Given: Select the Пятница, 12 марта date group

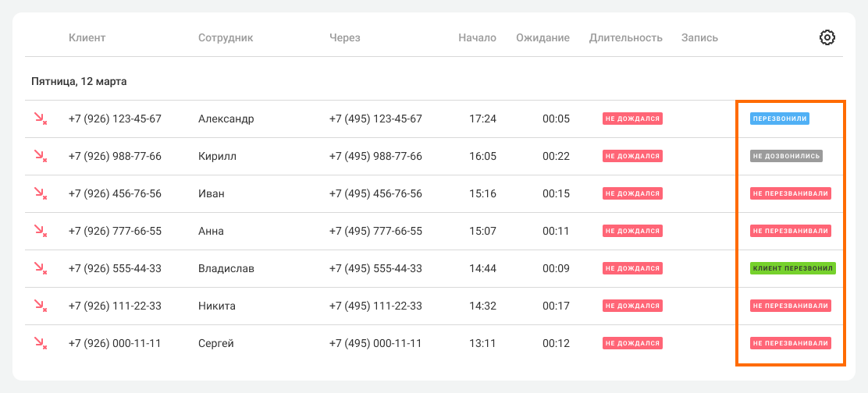Looking at the screenshot, I should pyautogui.click(x=79, y=81).
